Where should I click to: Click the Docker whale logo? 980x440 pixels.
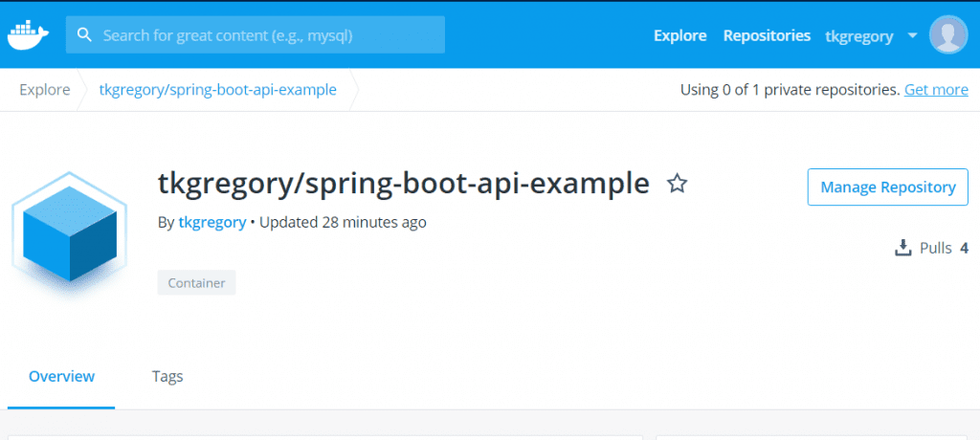click(28, 35)
